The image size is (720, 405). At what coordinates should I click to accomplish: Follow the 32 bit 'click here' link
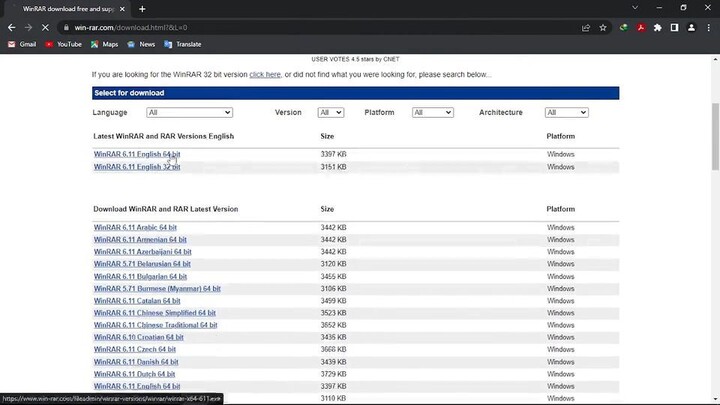(265, 74)
